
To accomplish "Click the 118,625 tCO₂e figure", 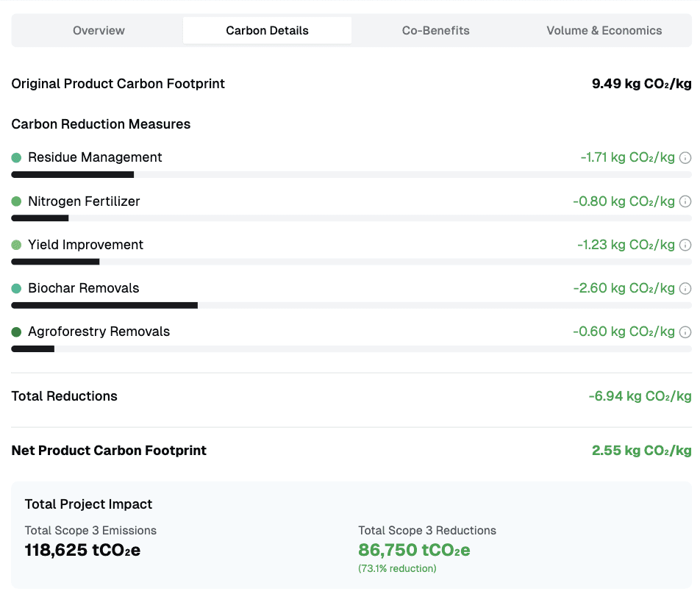I will point(82,550).
